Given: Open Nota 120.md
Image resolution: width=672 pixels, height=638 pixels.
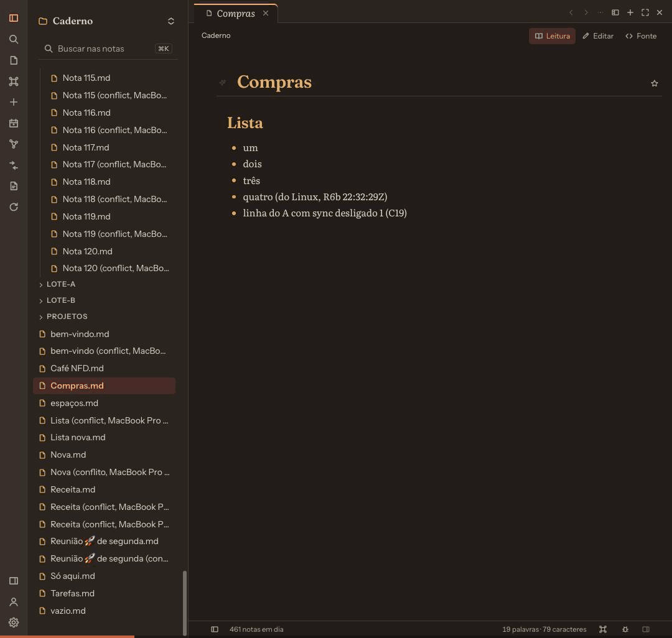Looking at the screenshot, I should pyautogui.click(x=110, y=251).
